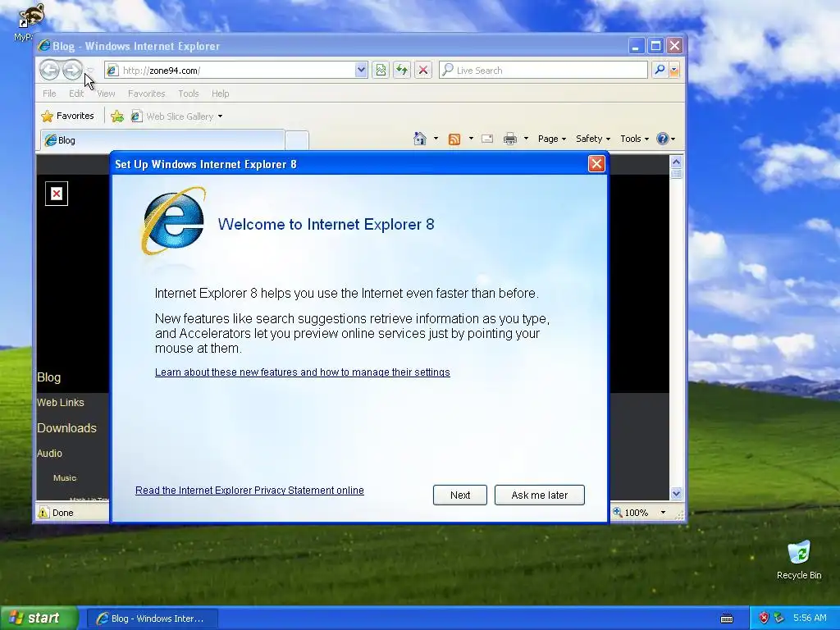Click the Forward navigation arrow button

[x=72, y=70]
